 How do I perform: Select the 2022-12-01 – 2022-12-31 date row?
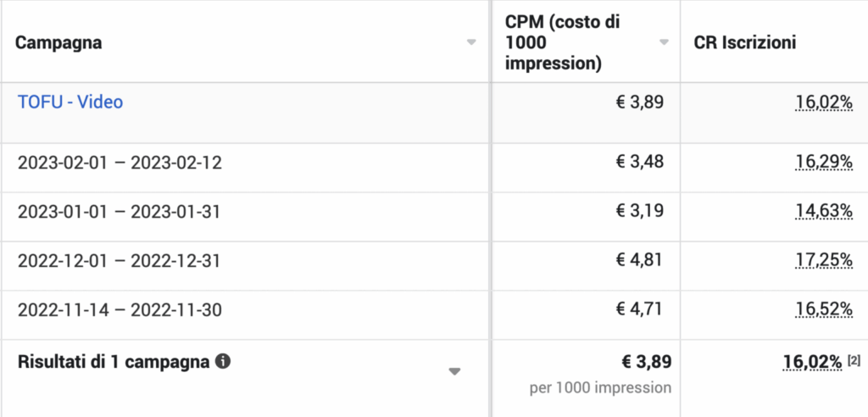click(x=119, y=261)
